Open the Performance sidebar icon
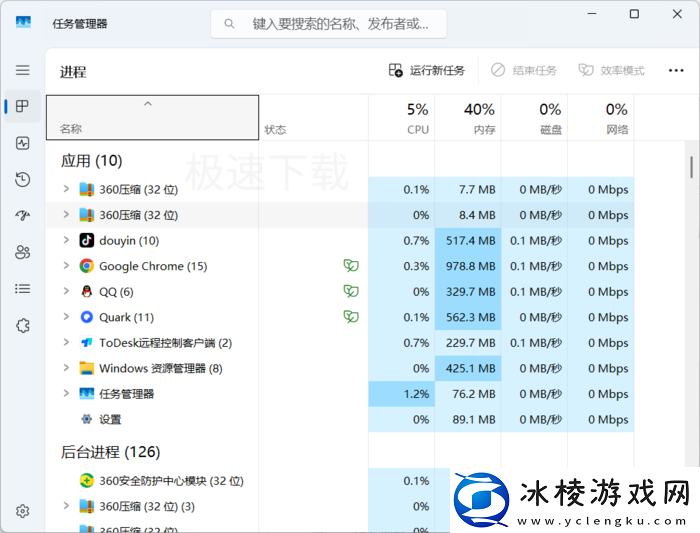700x533 pixels. 22,143
